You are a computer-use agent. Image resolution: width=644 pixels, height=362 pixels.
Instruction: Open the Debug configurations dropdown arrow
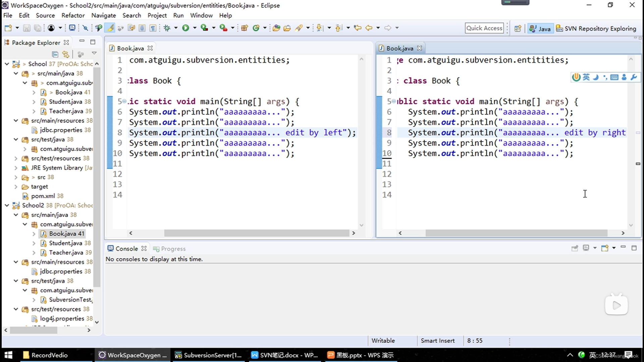176,28
